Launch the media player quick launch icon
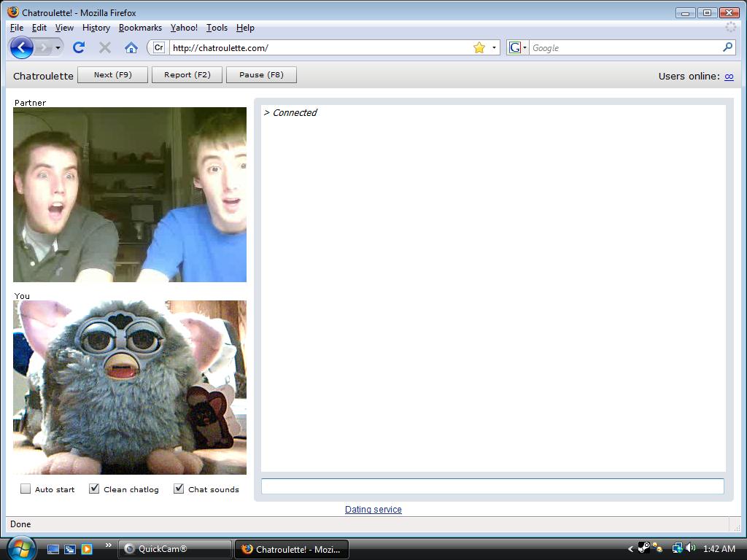The width and height of the screenshot is (747, 560). [x=87, y=549]
